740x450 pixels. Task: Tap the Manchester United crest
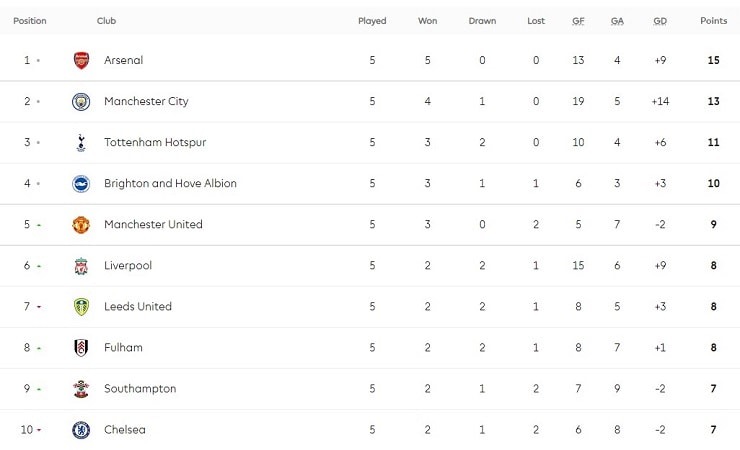(x=81, y=225)
